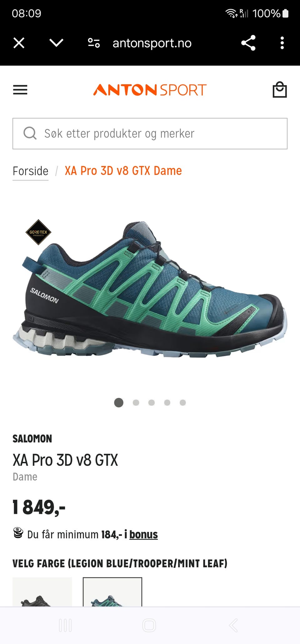Select the last image carousel dot

(183, 403)
